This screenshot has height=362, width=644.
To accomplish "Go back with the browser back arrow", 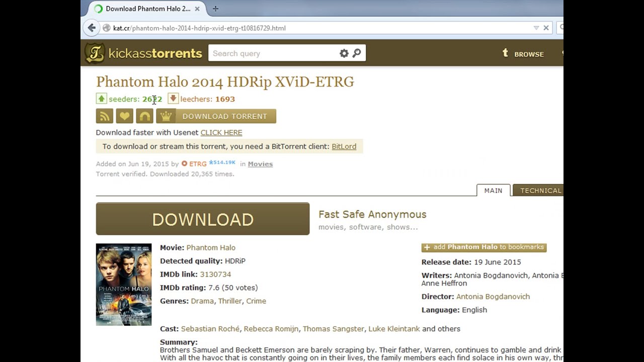I will pyautogui.click(x=92, y=28).
